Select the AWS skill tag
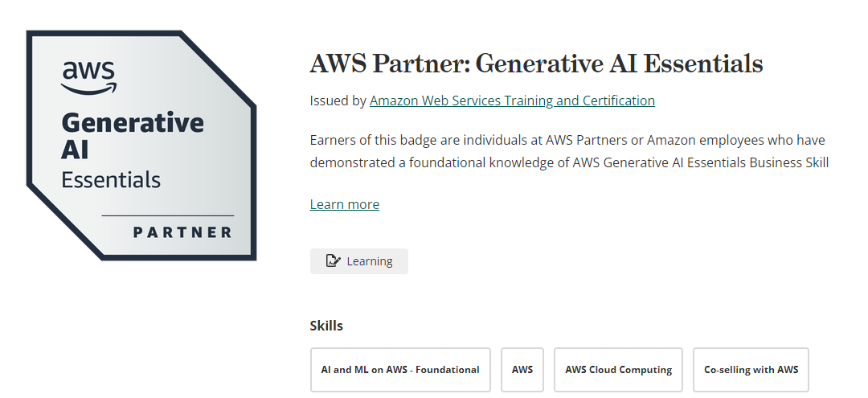 click(522, 370)
